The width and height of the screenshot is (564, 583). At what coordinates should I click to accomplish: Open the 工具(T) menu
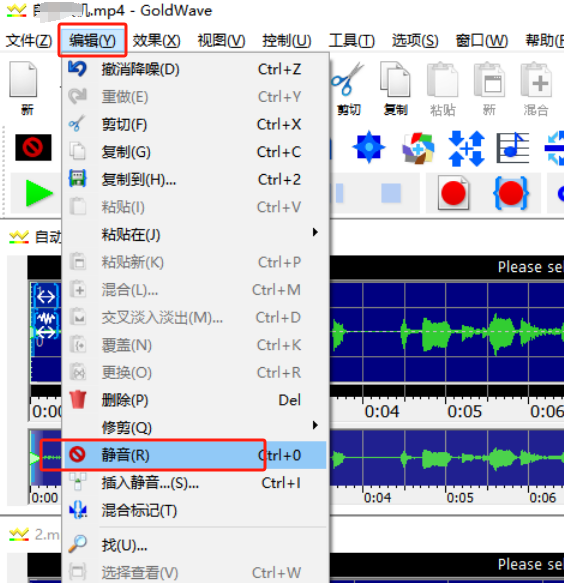point(352,40)
